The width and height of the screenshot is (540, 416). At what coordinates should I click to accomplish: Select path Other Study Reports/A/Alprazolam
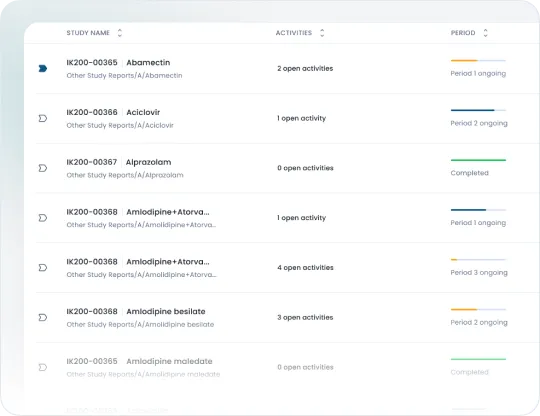(x=125, y=175)
